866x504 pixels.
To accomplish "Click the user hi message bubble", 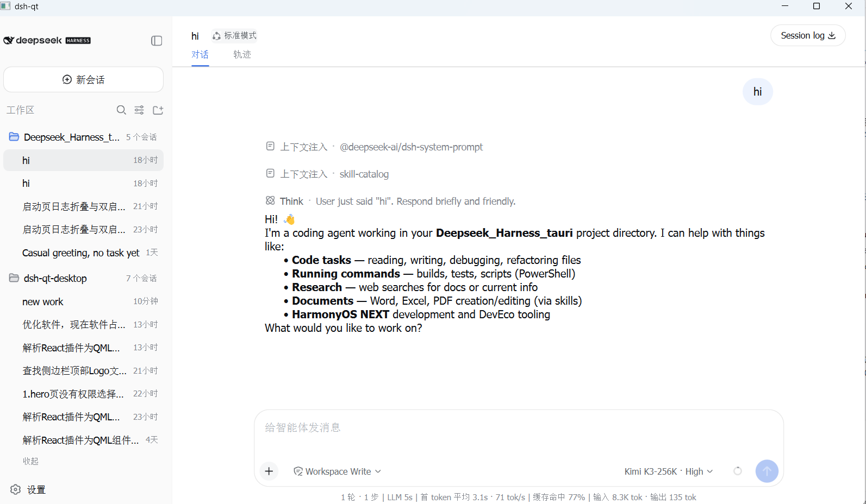I will 757,91.
